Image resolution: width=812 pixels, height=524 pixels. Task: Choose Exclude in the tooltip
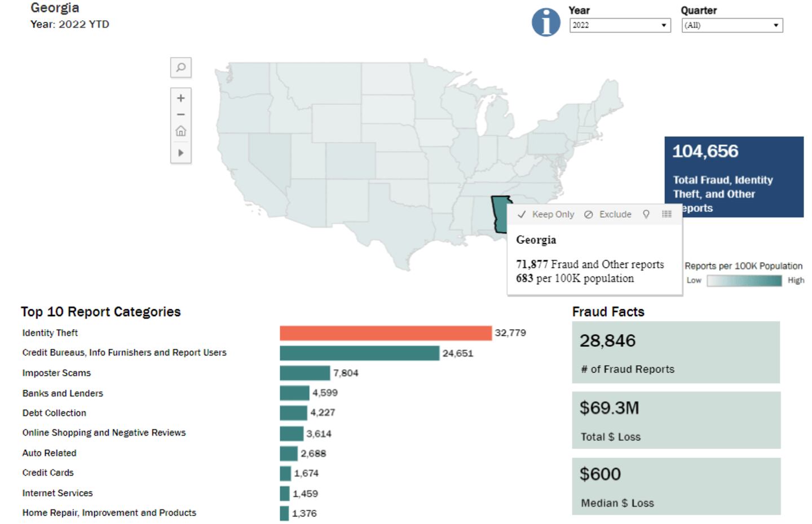(608, 214)
